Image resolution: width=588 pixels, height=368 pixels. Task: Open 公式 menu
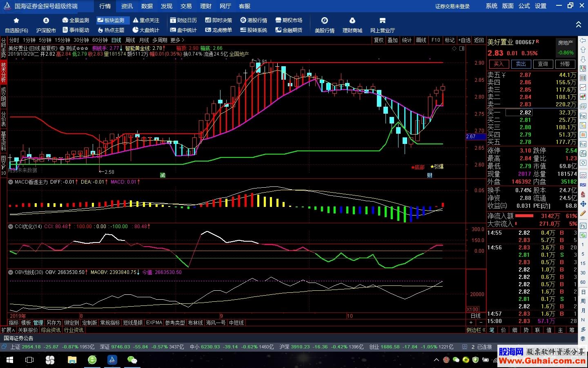click(524, 6)
